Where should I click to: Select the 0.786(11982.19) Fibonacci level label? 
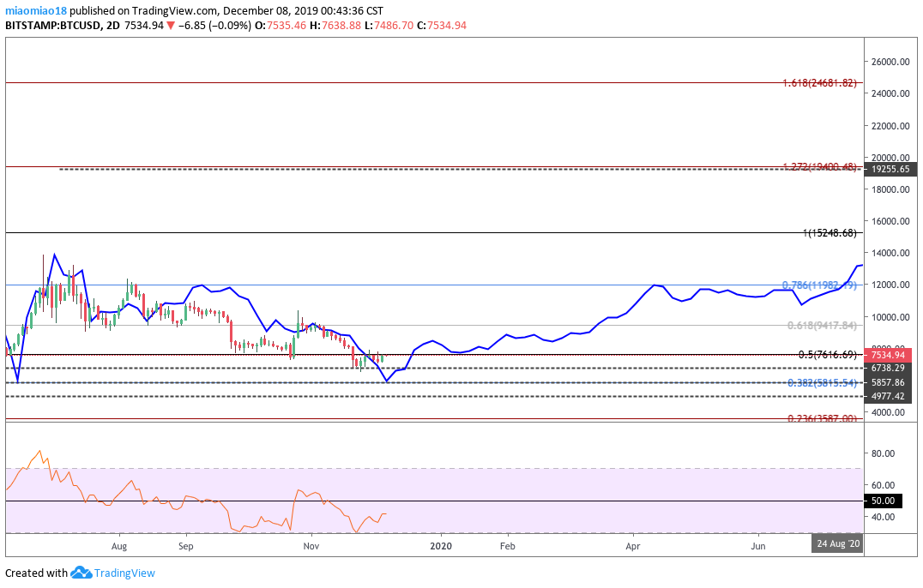click(x=819, y=285)
